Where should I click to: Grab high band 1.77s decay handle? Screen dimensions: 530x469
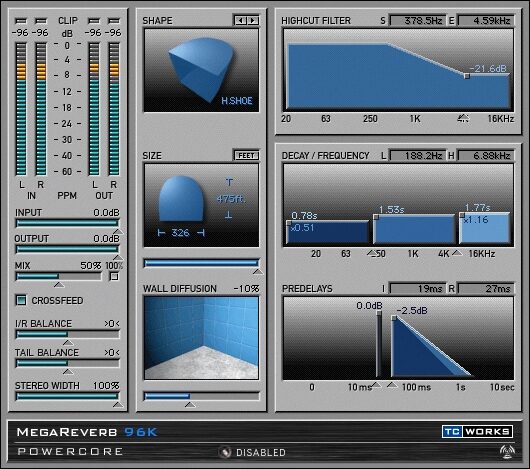(x=462, y=215)
